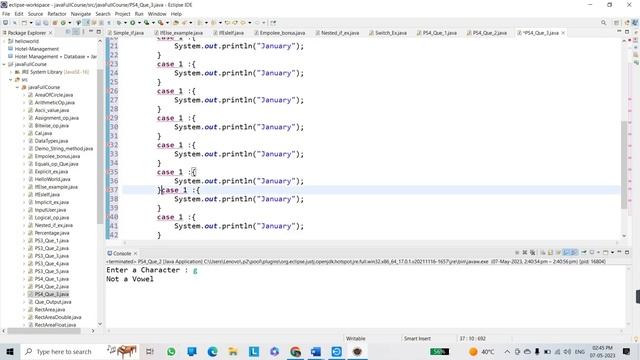The height and width of the screenshot is (360, 640).
Task: Click the Save toolbar icon
Action: (38, 23)
